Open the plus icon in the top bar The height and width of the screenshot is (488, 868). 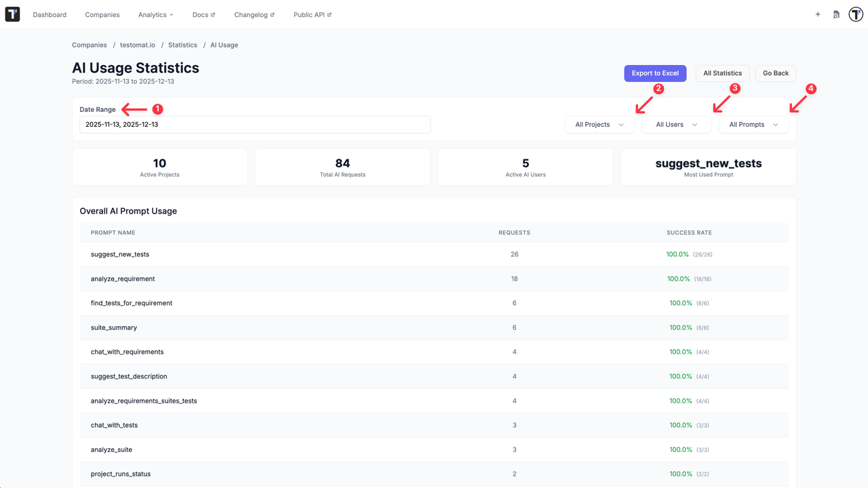(818, 14)
